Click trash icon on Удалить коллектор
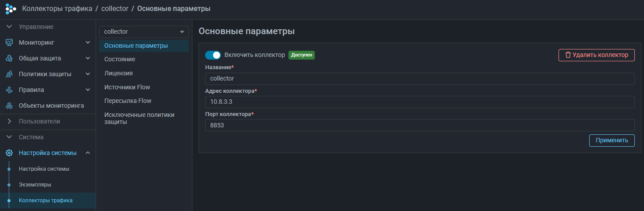 tap(568, 55)
